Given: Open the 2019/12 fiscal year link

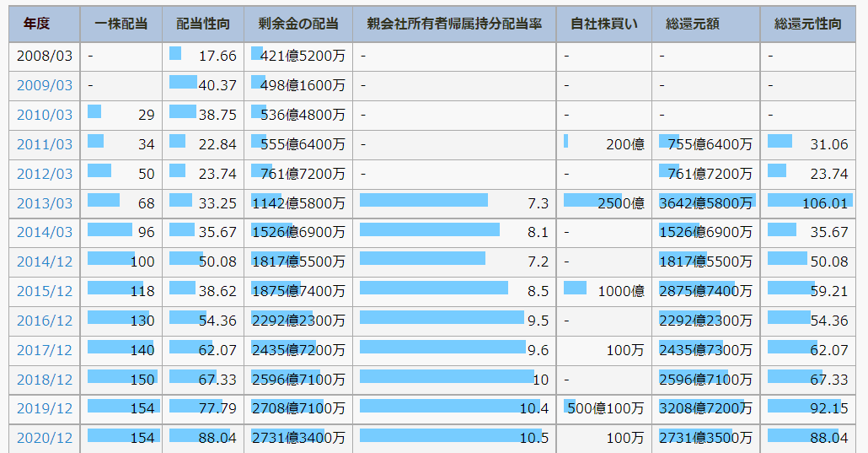Looking at the screenshot, I should (x=45, y=408).
